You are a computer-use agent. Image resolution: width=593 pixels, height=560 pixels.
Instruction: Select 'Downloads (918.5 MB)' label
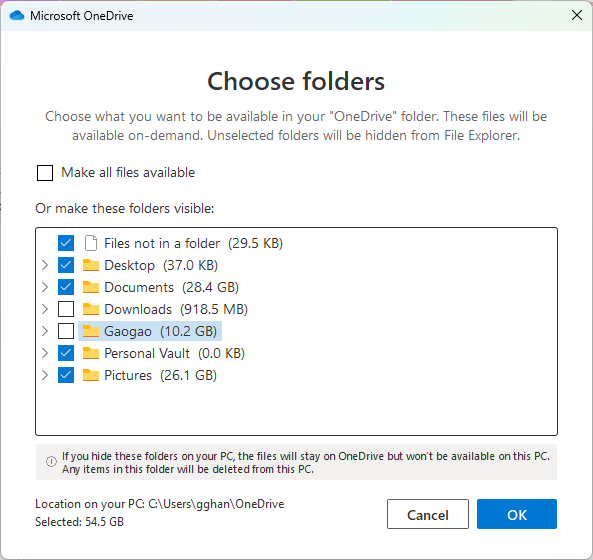(176, 309)
